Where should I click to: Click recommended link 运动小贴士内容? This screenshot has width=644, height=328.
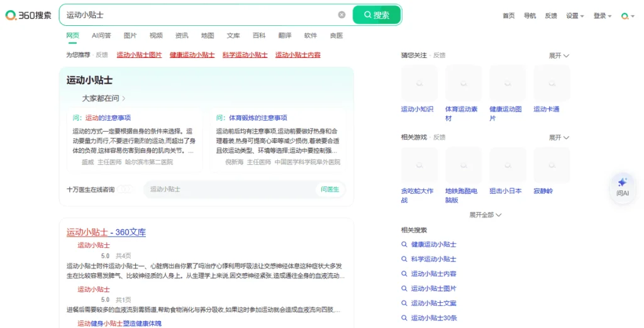pyautogui.click(x=298, y=55)
